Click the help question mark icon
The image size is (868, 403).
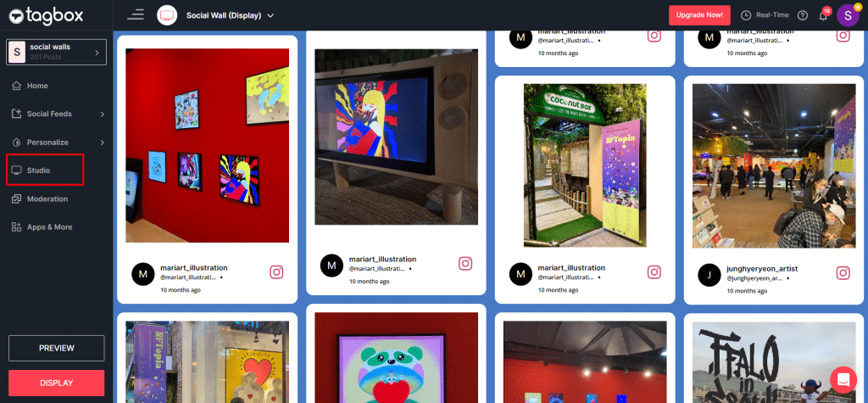coord(803,15)
